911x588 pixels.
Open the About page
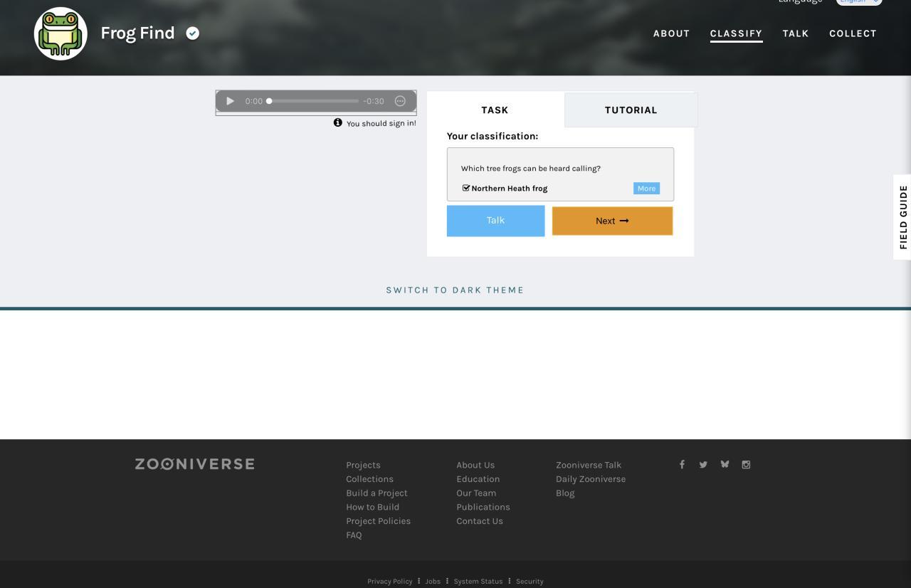[672, 33]
